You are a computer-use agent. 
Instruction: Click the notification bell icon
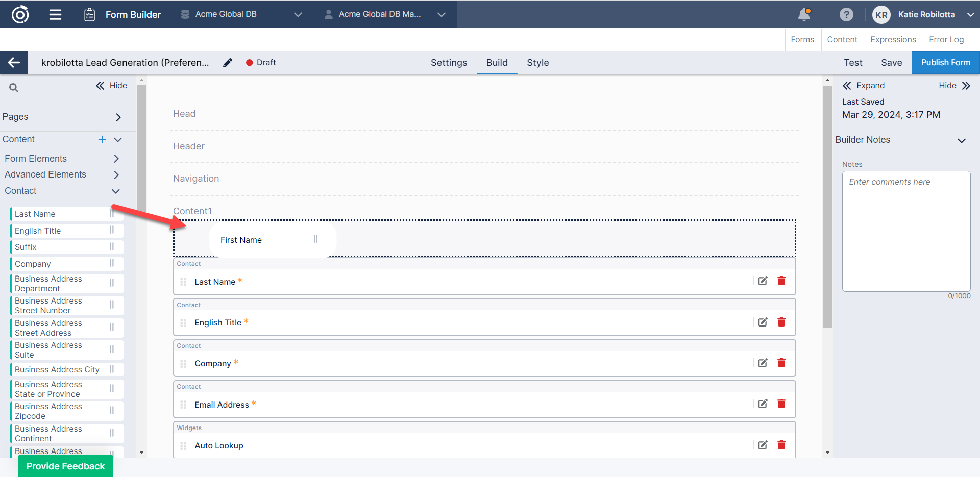tap(804, 14)
